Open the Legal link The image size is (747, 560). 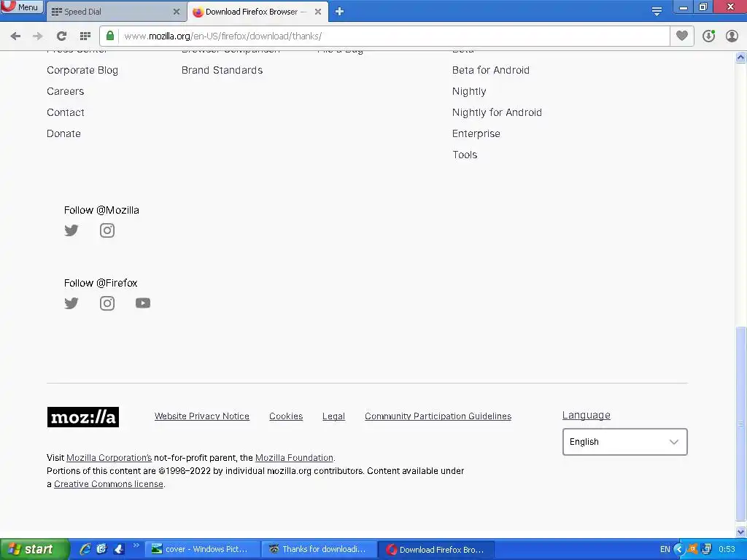point(333,416)
